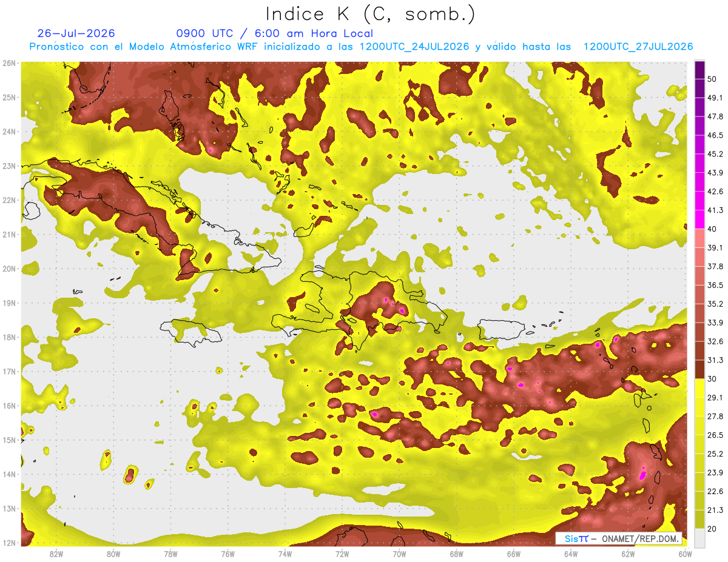
Task: Click the longitude label '66W'
Action: [x=514, y=554]
